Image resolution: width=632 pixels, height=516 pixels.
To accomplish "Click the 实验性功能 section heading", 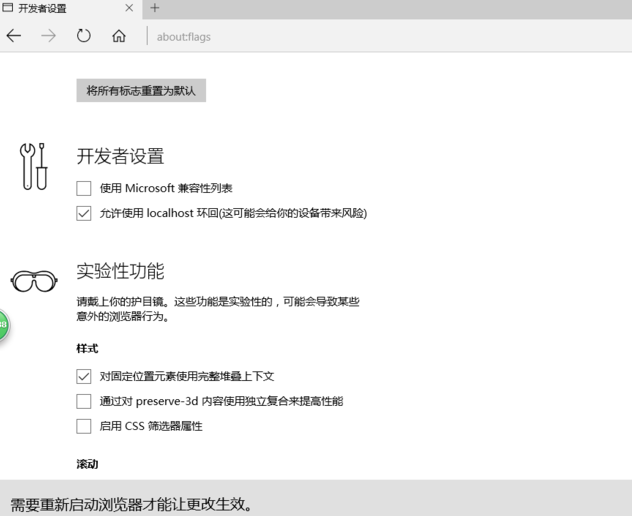I will [x=120, y=271].
